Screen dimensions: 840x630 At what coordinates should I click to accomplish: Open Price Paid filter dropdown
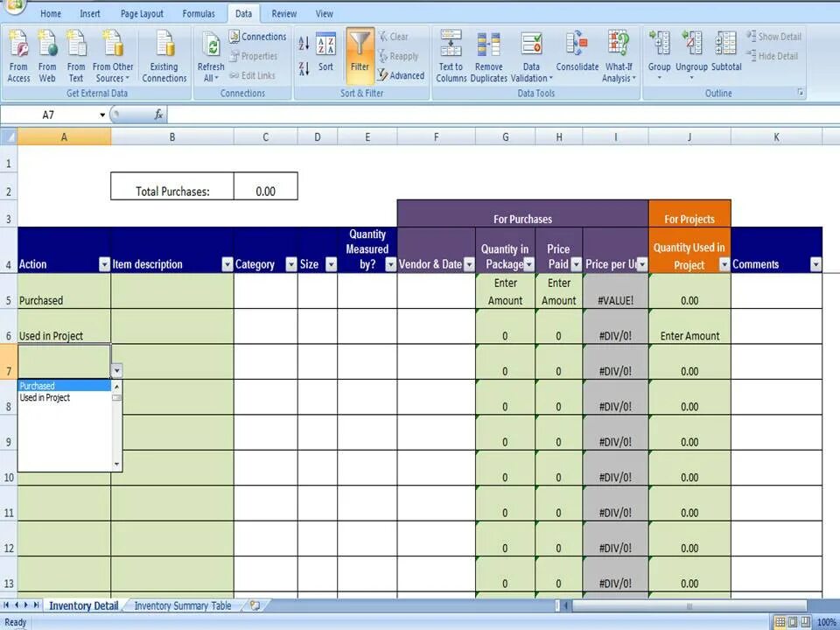[576, 264]
